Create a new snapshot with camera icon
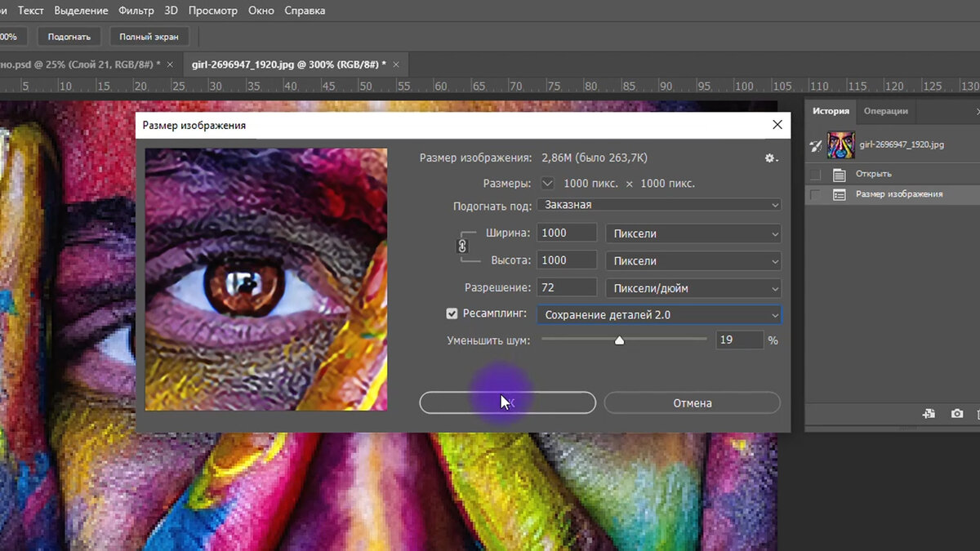The image size is (980, 551). click(x=957, y=414)
